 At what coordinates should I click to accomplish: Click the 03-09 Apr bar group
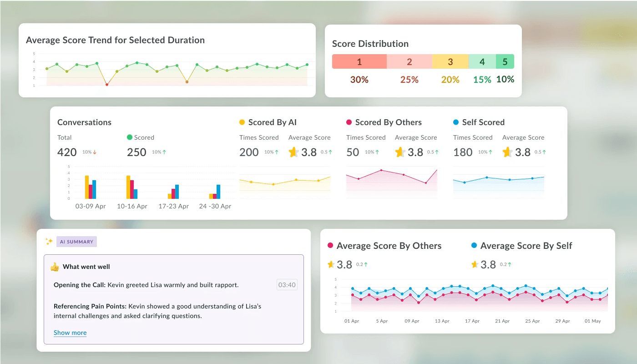(x=91, y=187)
